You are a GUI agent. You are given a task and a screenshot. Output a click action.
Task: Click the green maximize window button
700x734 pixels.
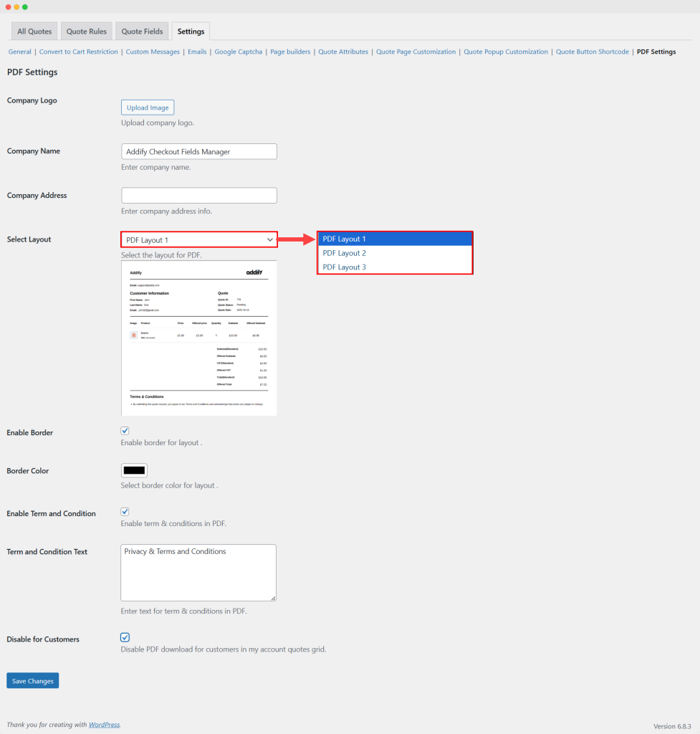click(25, 6)
